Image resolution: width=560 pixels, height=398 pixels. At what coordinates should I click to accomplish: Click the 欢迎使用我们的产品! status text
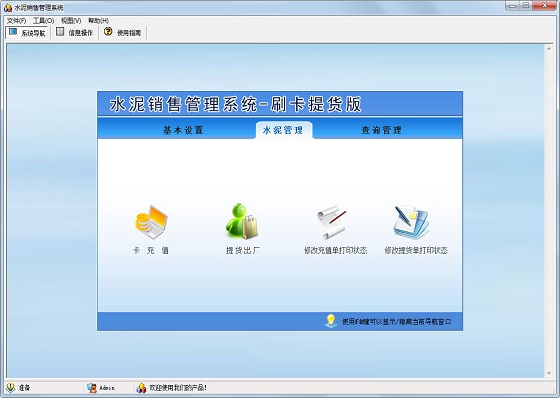tap(178, 388)
